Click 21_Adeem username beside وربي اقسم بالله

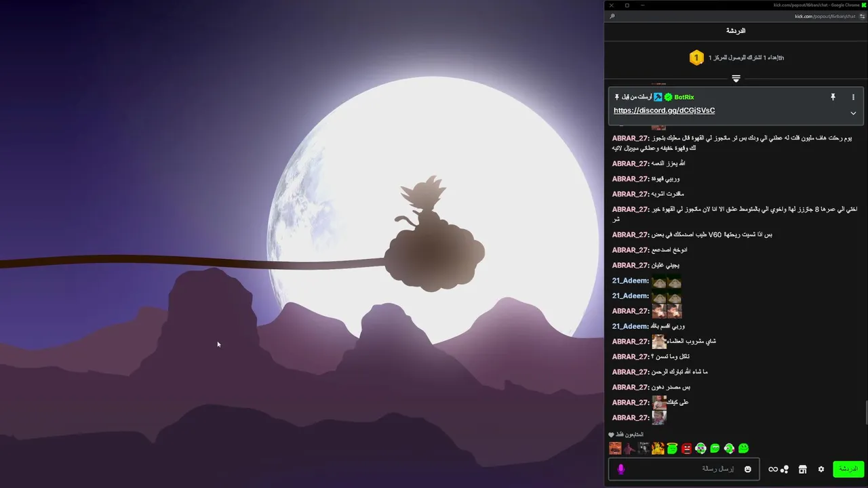[631, 326]
